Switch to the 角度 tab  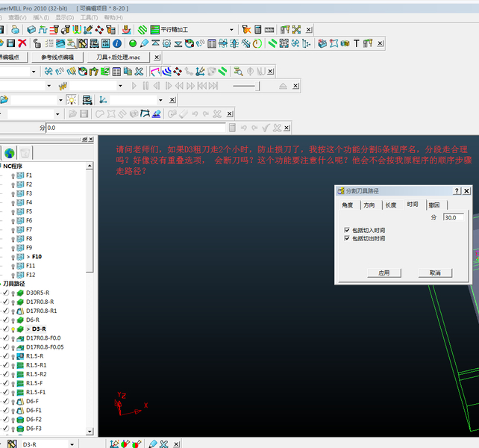pyautogui.click(x=347, y=205)
